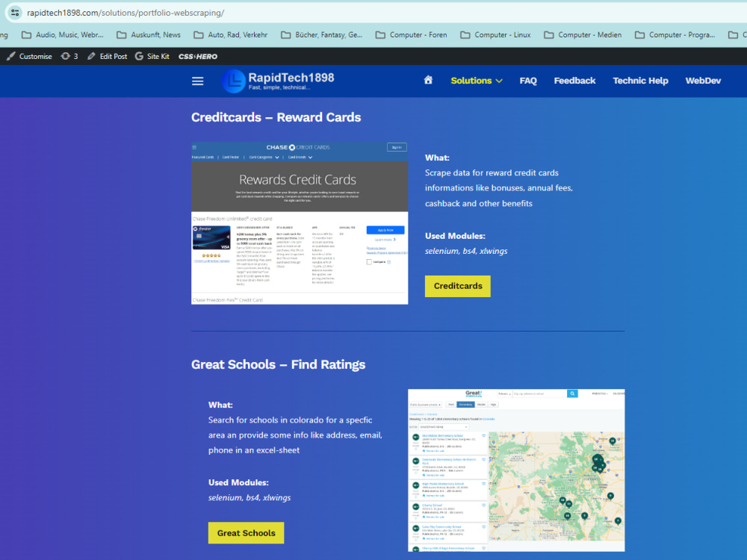747x560 pixels.
Task: Click the yellow Great Schools button
Action: pyautogui.click(x=246, y=533)
